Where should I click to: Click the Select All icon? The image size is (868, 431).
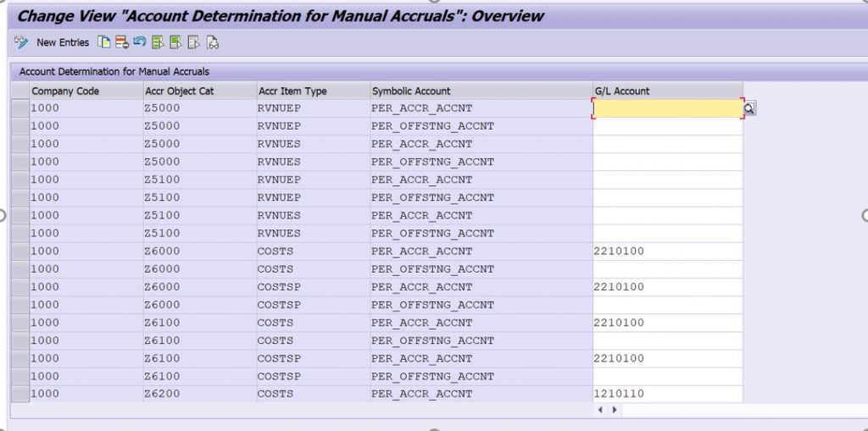coord(158,42)
